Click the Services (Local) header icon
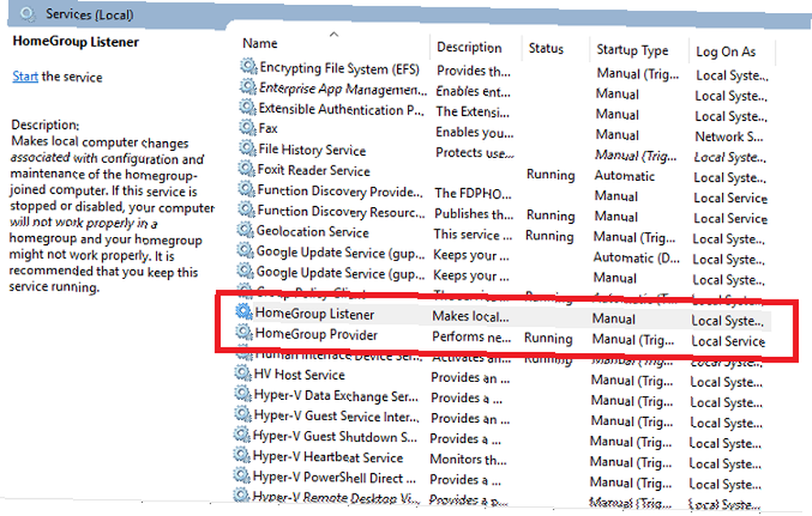The height and width of the screenshot is (516, 812). click(x=28, y=14)
